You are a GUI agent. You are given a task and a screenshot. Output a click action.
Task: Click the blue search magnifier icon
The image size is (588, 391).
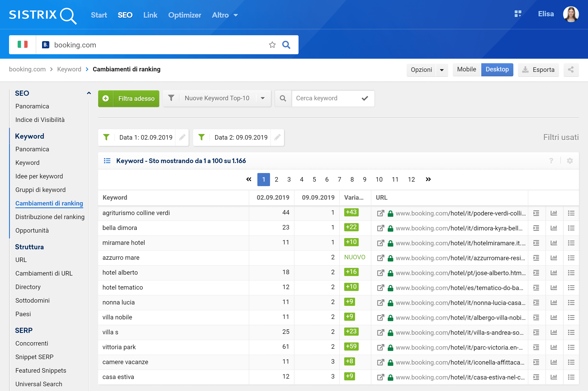(x=286, y=45)
